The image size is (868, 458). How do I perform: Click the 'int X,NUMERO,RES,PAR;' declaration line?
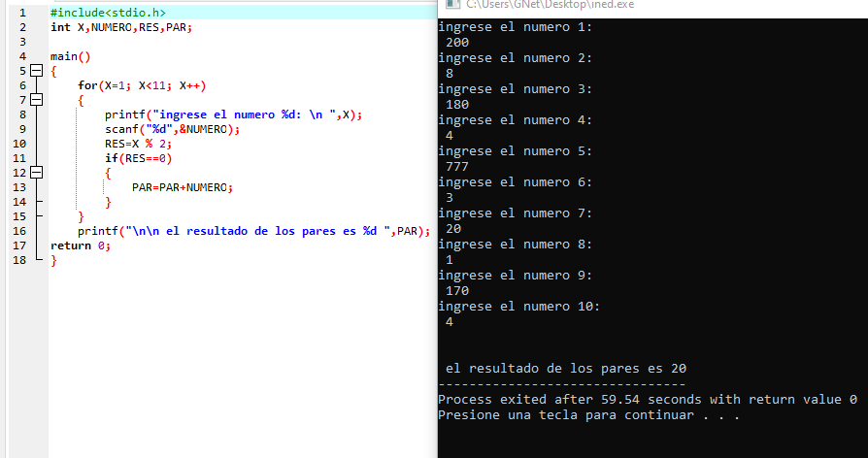pyautogui.click(x=121, y=27)
